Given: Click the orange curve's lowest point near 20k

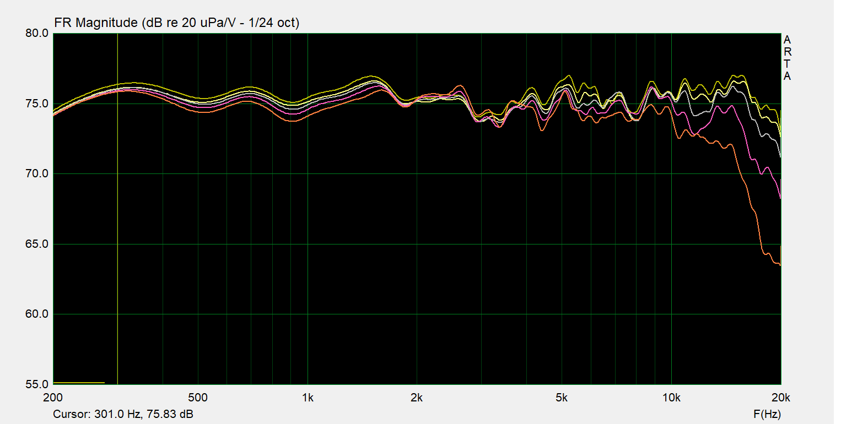Looking at the screenshot, I should 779,265.
